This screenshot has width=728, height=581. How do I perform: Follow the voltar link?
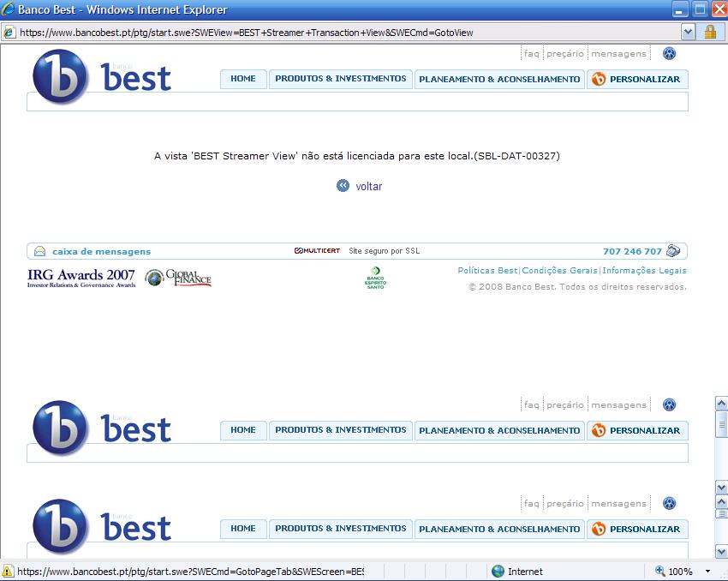(368, 186)
